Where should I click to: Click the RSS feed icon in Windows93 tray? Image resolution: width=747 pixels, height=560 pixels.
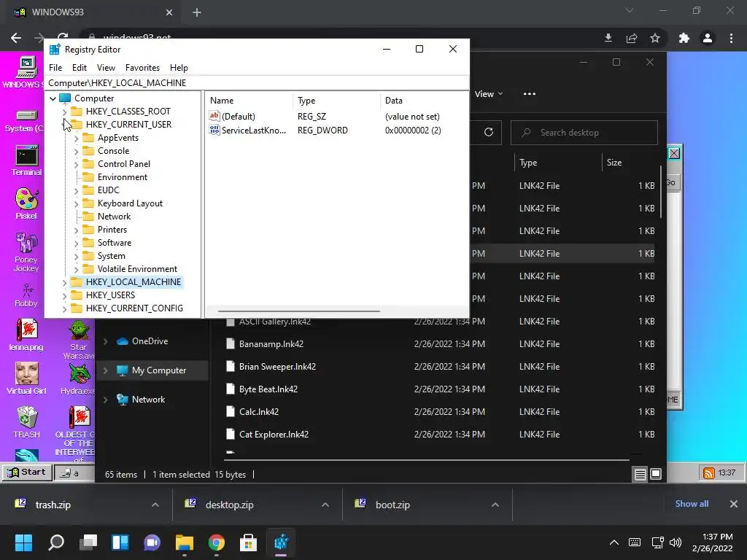[709, 472]
